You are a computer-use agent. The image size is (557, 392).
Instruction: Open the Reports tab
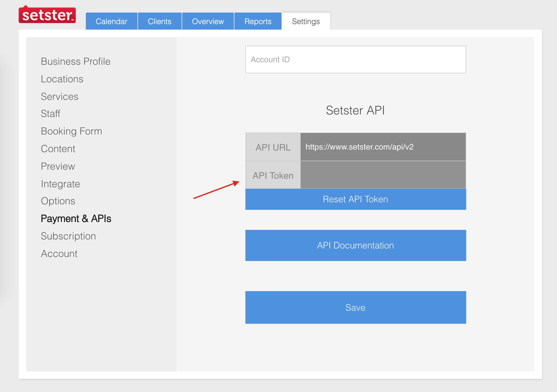[x=258, y=21]
